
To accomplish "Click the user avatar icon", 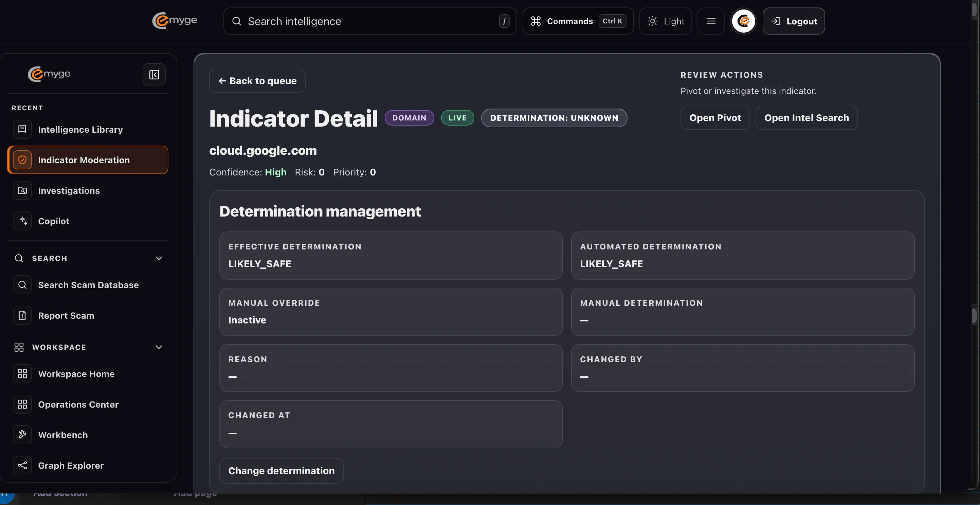I will (743, 21).
